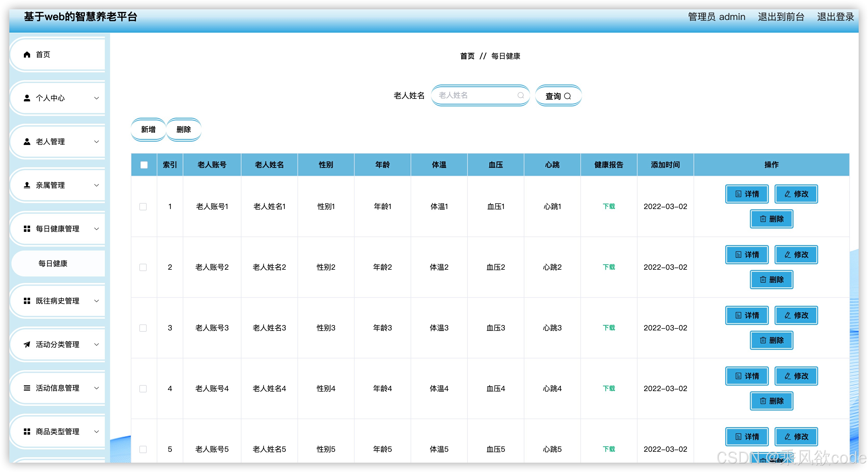The image size is (868, 472).
Task: Click the paper plane icon beside 活动分类管理
Action: pyautogui.click(x=27, y=344)
